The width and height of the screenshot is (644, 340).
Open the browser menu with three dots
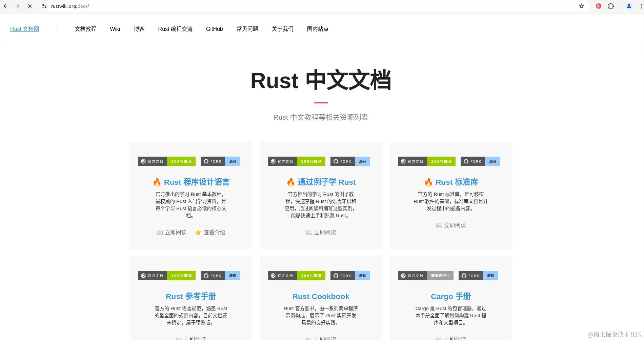click(640, 6)
